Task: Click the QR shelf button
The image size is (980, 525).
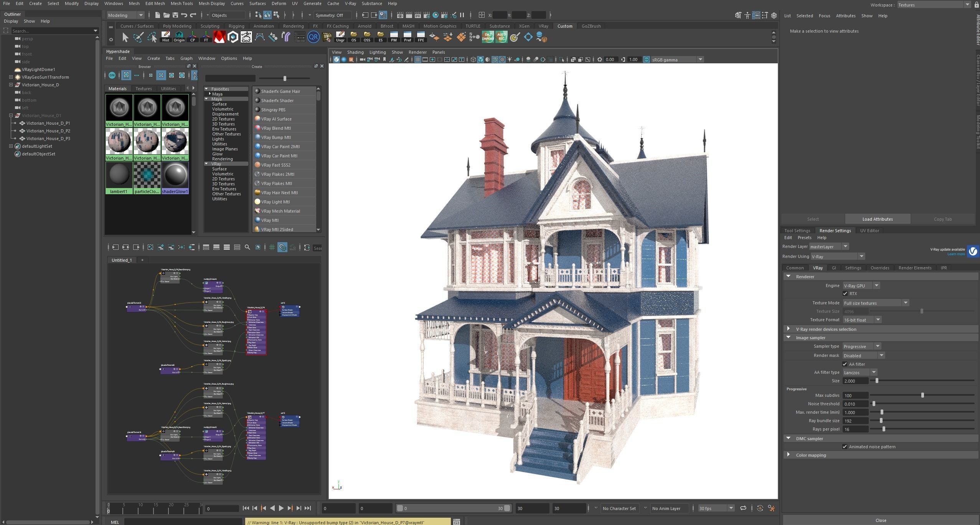Action: point(313,37)
